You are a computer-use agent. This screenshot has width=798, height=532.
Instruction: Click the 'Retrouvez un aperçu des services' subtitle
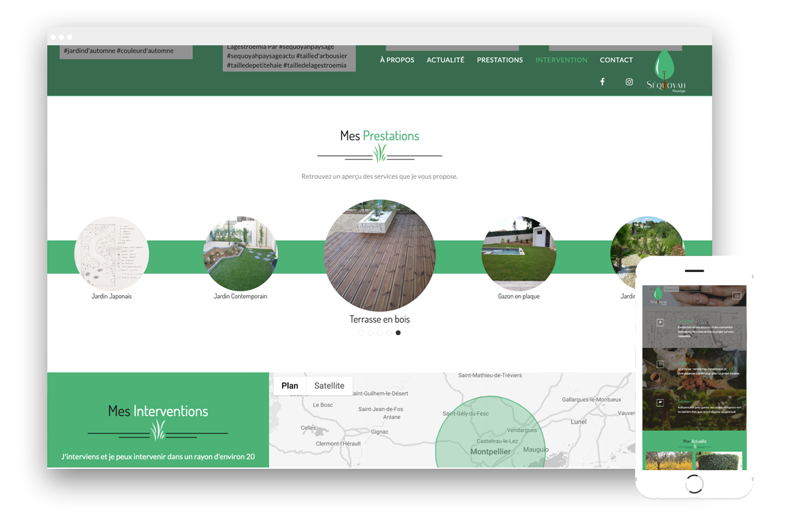click(380, 176)
